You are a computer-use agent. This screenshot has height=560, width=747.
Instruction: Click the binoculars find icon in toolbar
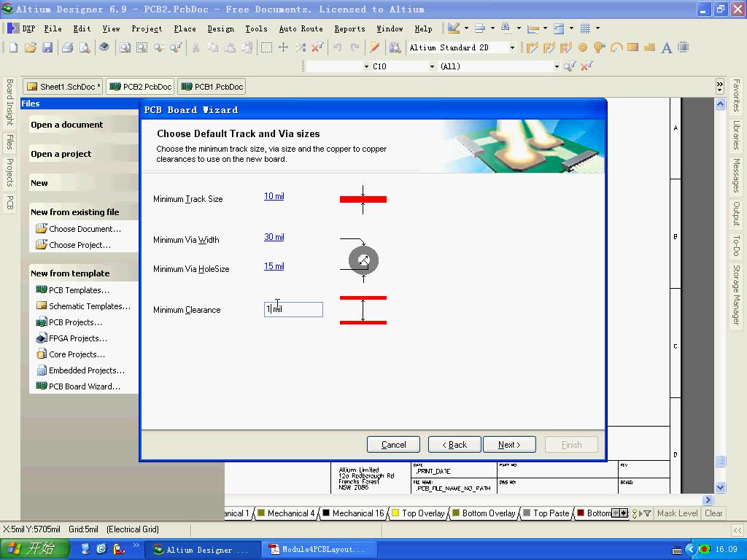[x=506, y=28]
